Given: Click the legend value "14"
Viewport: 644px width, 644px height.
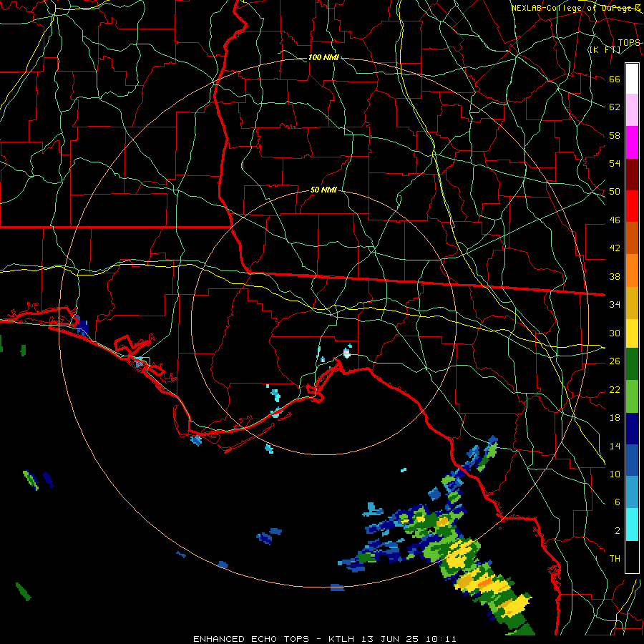Looking at the screenshot, I should (615, 446).
